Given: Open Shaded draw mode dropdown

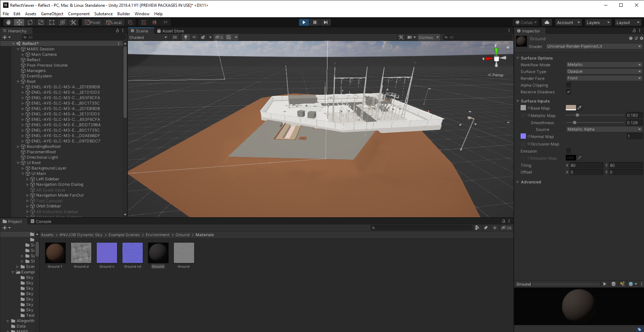Looking at the screenshot, I should pos(148,37).
